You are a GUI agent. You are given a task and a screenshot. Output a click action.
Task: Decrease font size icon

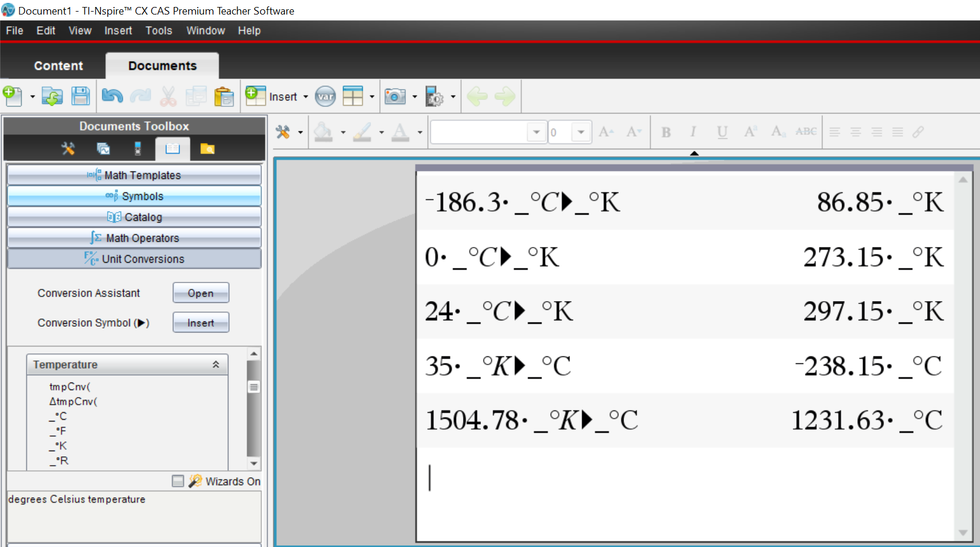[634, 132]
